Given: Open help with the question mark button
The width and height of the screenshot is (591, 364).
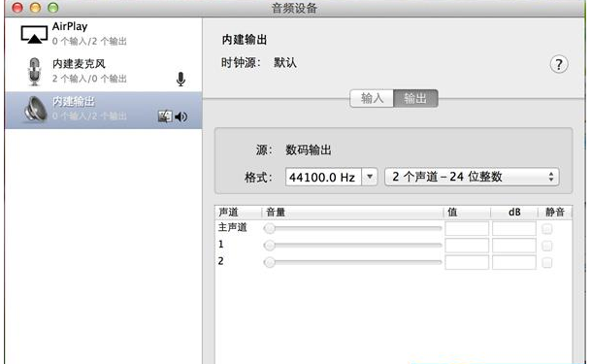Looking at the screenshot, I should pos(559,65).
